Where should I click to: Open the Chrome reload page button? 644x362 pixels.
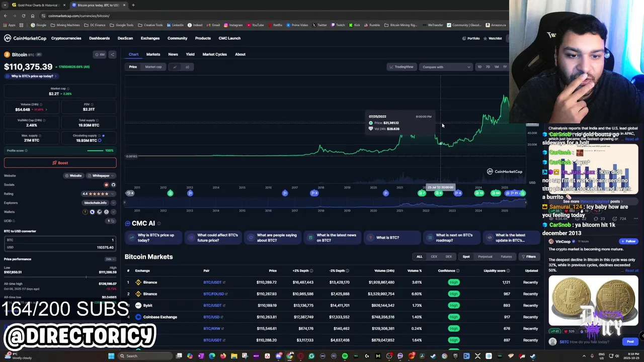pyautogui.click(x=23, y=16)
